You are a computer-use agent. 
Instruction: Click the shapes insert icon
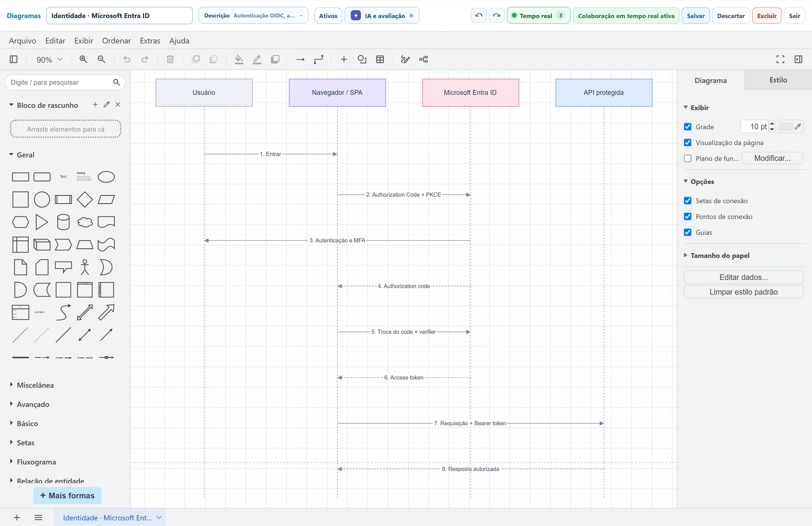362,60
